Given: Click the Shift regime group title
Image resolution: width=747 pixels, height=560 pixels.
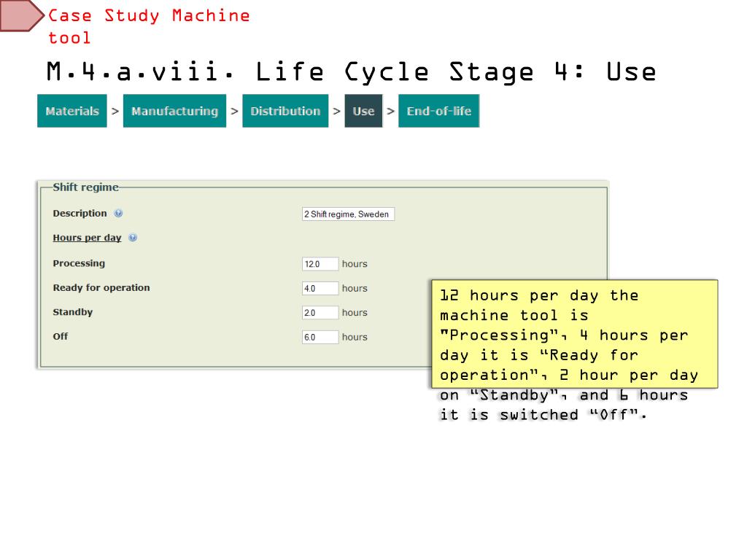Looking at the screenshot, I should click(86, 187).
